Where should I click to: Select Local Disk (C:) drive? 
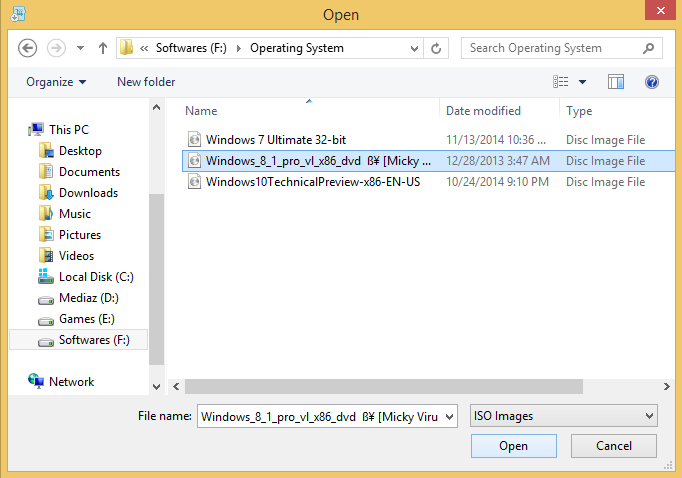(x=86, y=277)
